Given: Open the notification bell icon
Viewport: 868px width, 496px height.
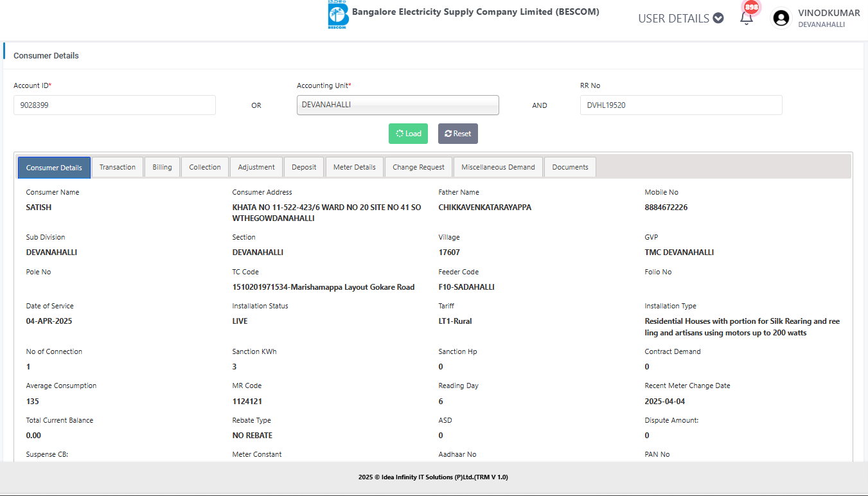Looking at the screenshot, I should point(746,19).
